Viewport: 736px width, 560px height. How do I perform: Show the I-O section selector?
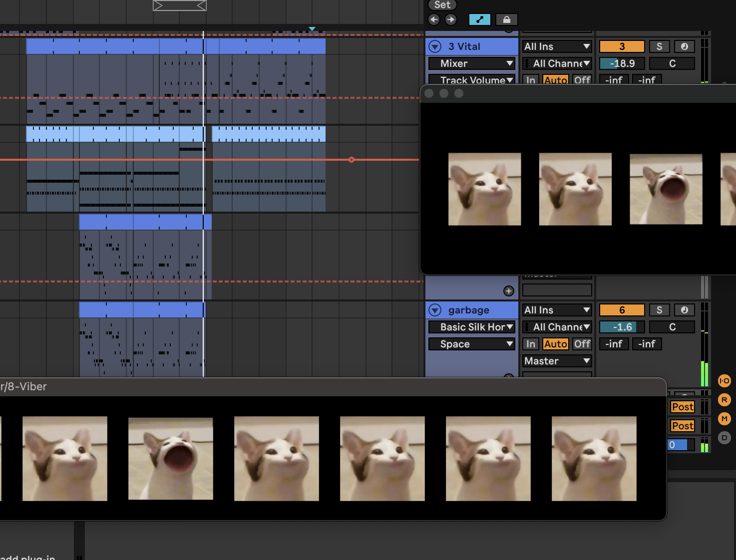(724, 381)
